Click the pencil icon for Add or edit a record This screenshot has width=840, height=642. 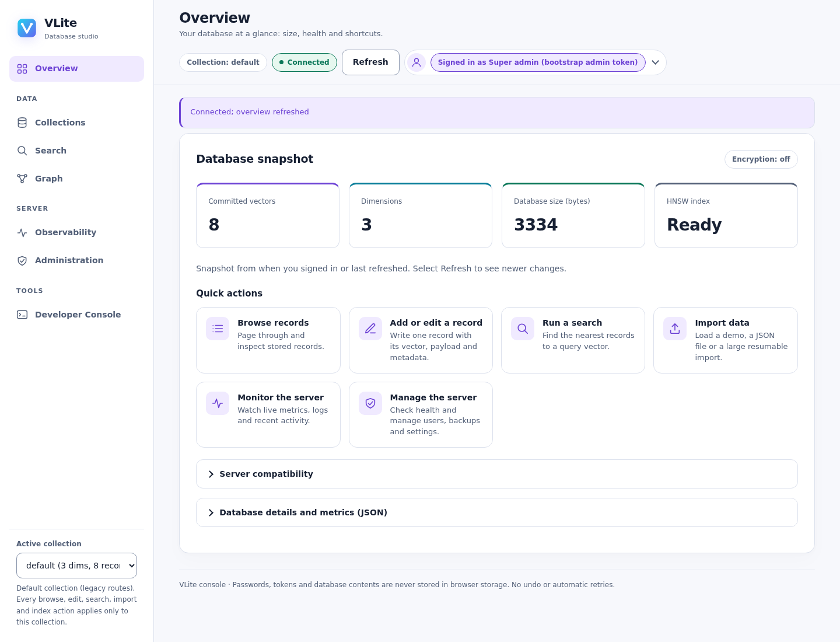click(370, 329)
